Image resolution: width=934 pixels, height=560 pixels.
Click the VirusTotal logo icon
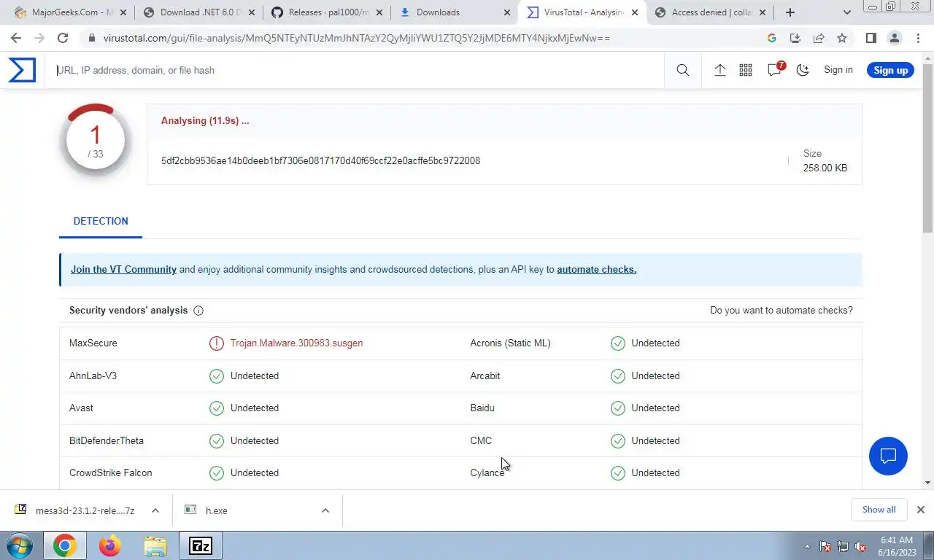(x=22, y=70)
